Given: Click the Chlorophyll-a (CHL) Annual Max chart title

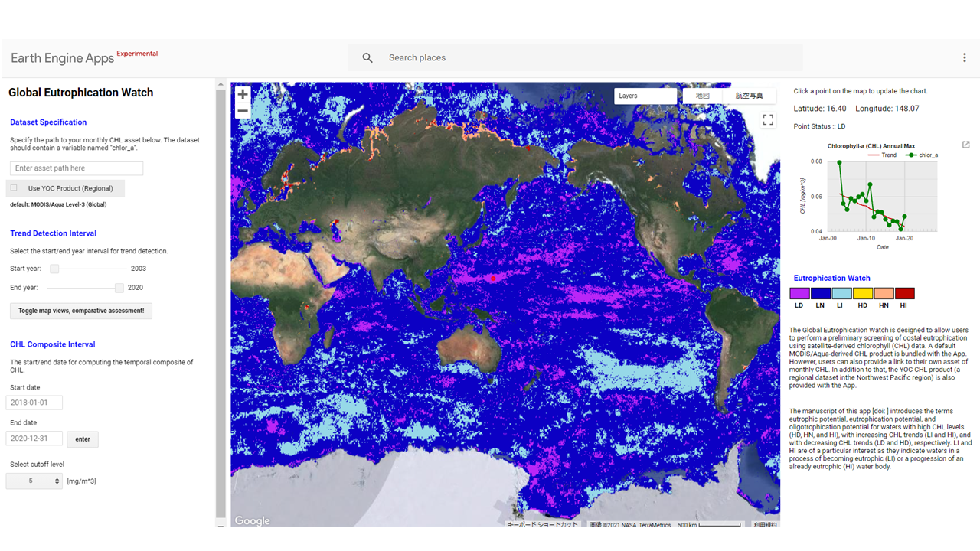Looking at the screenshot, I should tap(871, 146).
